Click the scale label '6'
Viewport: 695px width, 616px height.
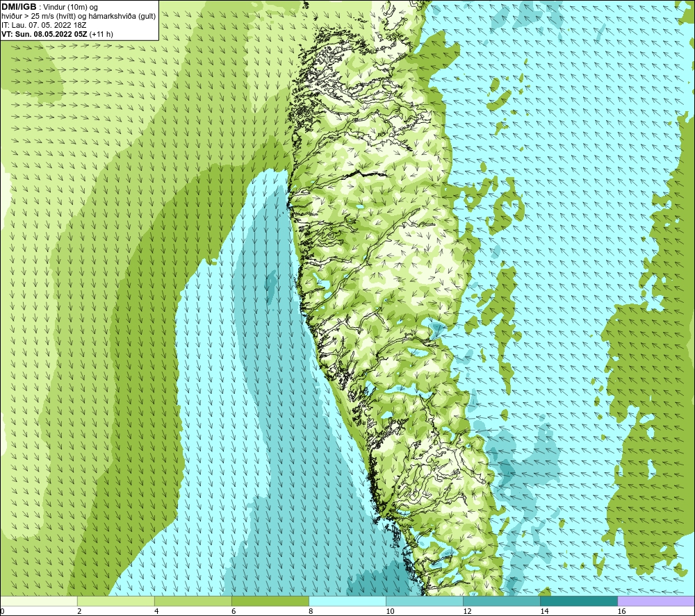[234, 611]
